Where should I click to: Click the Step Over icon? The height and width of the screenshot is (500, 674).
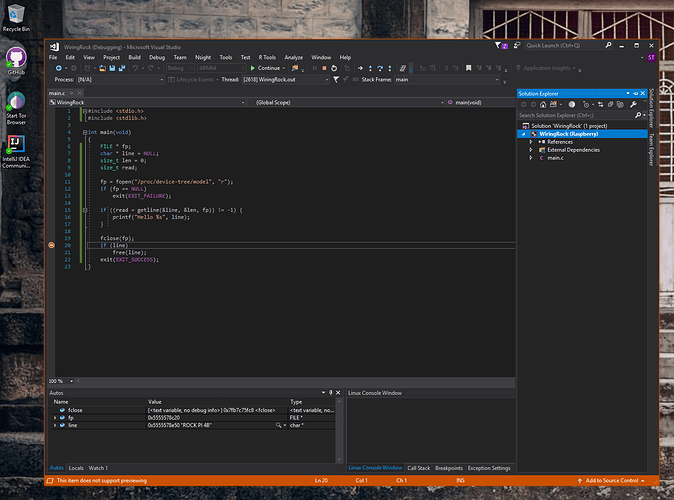click(x=380, y=68)
